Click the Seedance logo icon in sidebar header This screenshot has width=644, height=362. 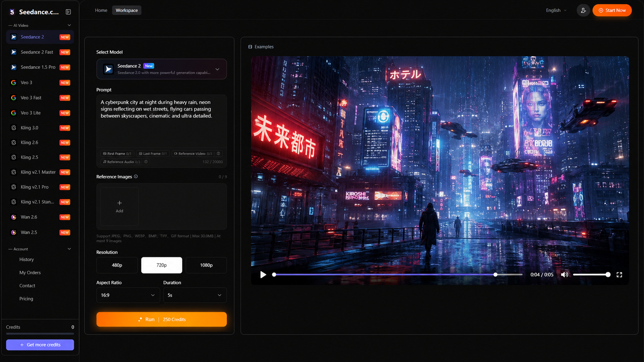click(x=12, y=12)
